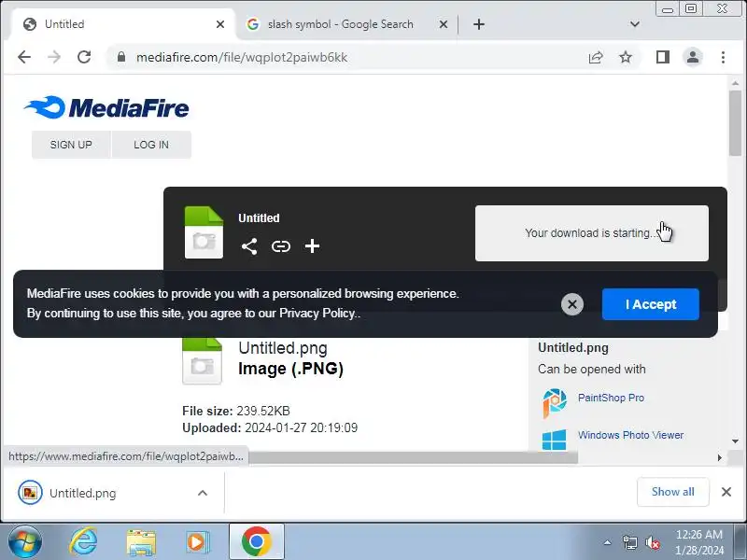Open Internet Explorer from the taskbar
The width and height of the screenshot is (747, 560).
(x=83, y=542)
